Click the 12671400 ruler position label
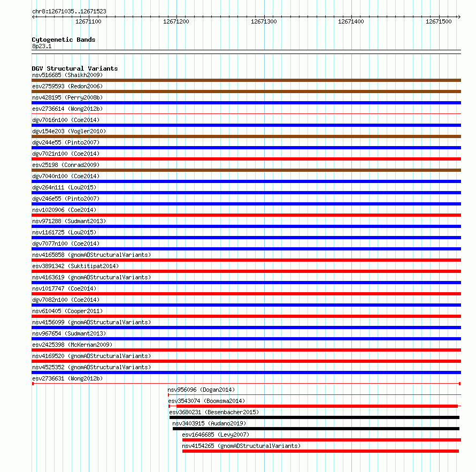Viewport: 476px width, 472px height. 351,21
